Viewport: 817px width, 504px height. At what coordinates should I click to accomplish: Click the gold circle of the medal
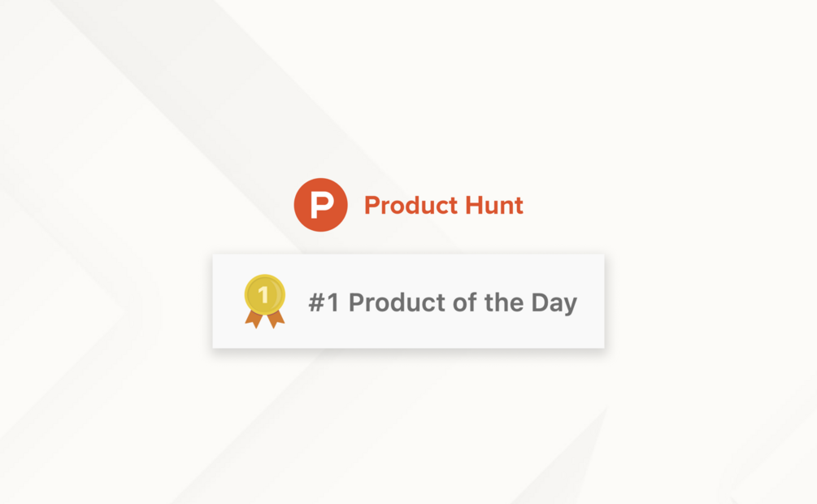coord(265,294)
